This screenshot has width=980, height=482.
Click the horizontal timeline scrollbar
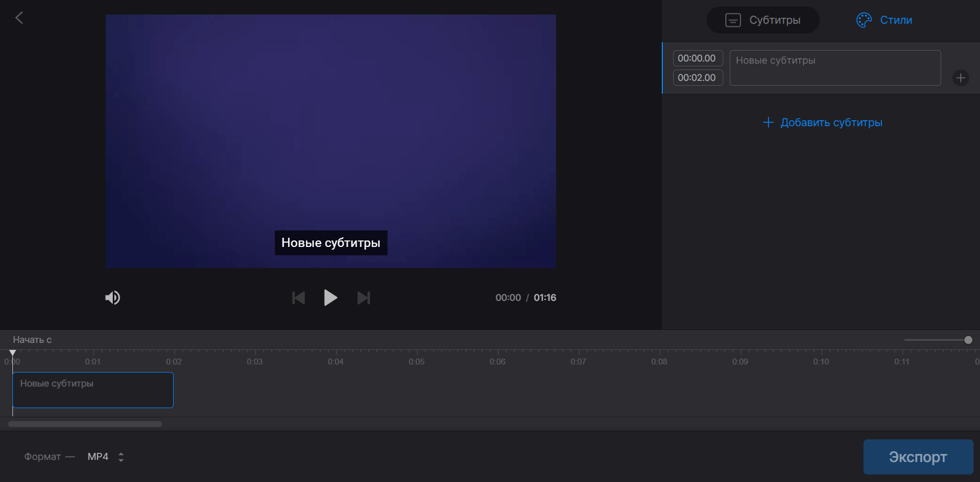coord(85,424)
